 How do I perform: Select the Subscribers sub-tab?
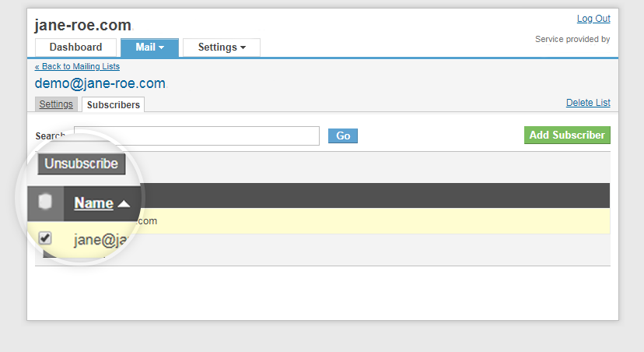114,105
